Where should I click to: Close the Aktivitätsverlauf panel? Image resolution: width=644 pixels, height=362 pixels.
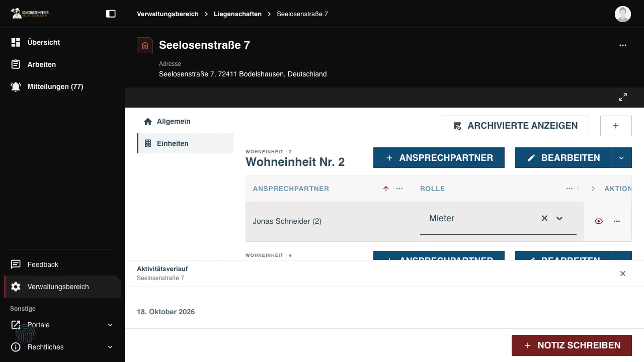(623, 274)
